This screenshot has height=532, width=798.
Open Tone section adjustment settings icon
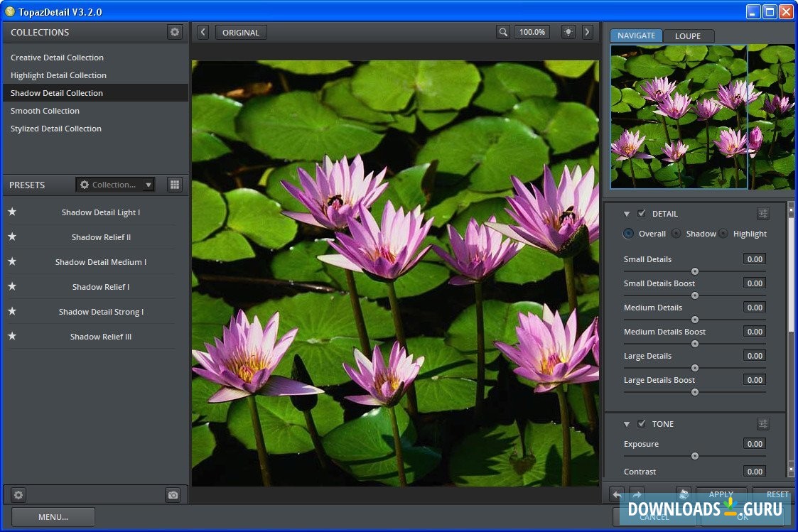(x=762, y=424)
